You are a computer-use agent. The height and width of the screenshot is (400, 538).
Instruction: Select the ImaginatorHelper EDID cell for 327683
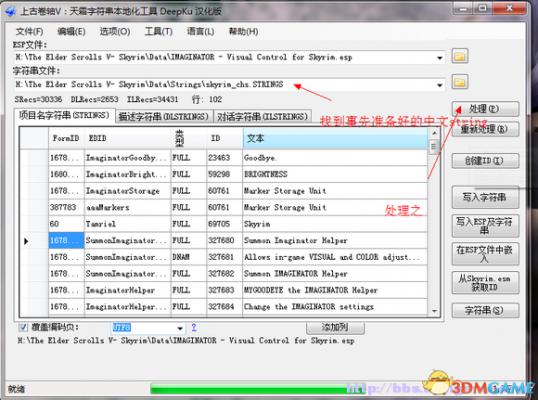(x=127, y=290)
